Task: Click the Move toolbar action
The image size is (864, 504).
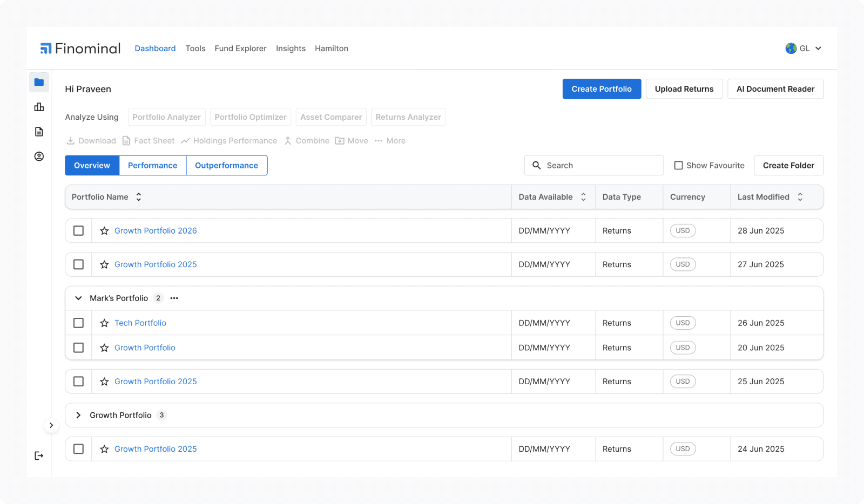Action: point(352,141)
